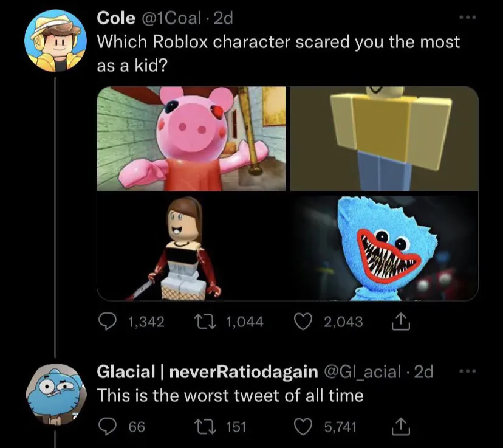This screenshot has height=448, width=503.
Task: View the blue Huggy Wuggy image
Action: pos(384,247)
